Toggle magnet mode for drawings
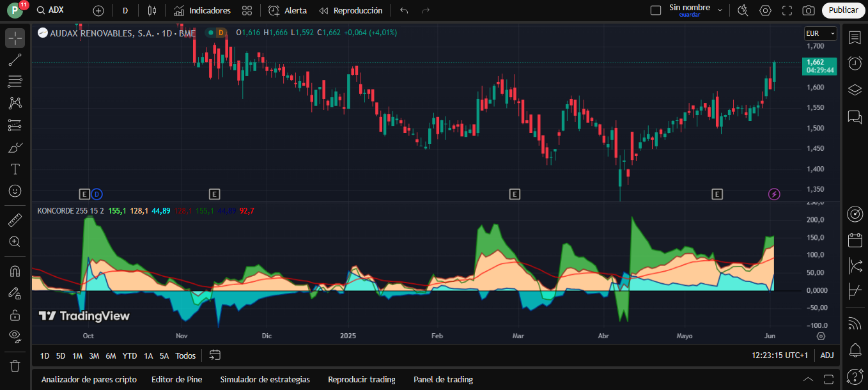The height and width of the screenshot is (390, 868). [x=15, y=271]
